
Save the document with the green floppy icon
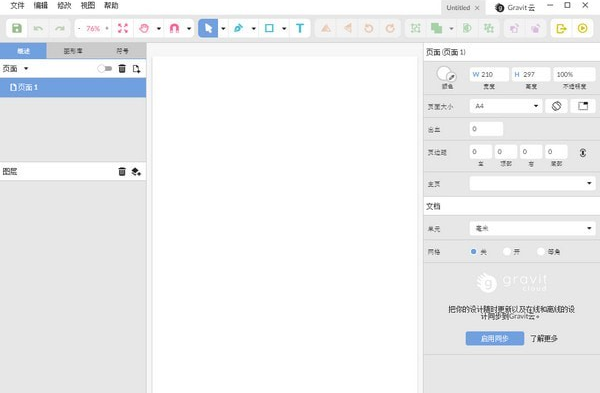(17, 28)
